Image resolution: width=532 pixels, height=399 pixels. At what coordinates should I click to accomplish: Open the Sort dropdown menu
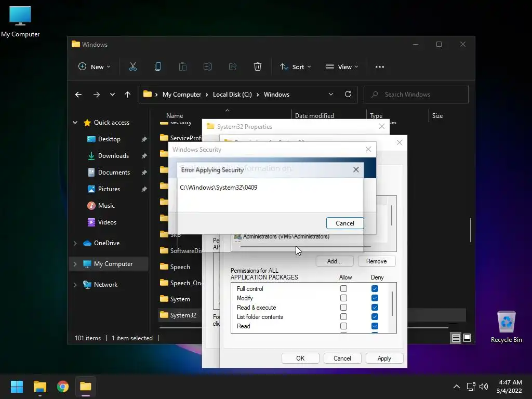point(295,67)
